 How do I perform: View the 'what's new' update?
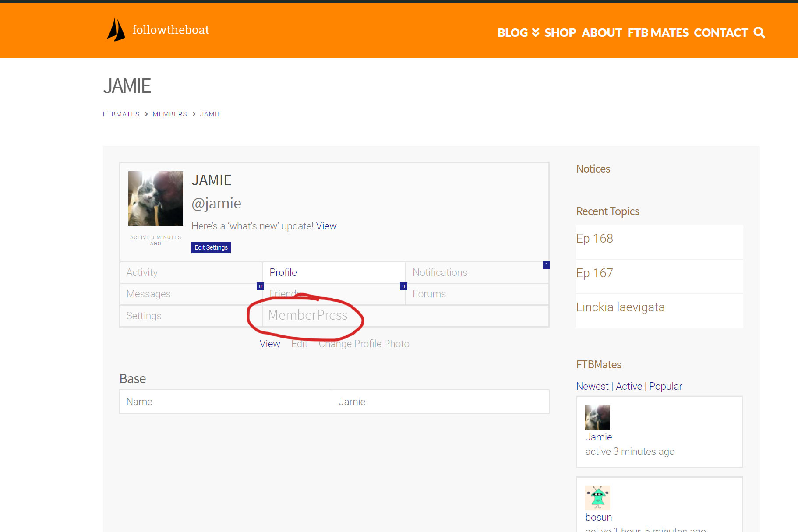(x=326, y=226)
